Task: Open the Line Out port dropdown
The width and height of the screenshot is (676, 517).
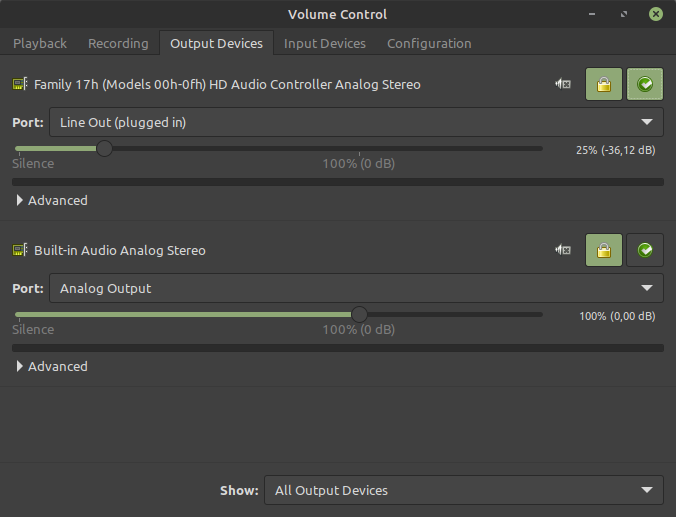Action: 356,123
